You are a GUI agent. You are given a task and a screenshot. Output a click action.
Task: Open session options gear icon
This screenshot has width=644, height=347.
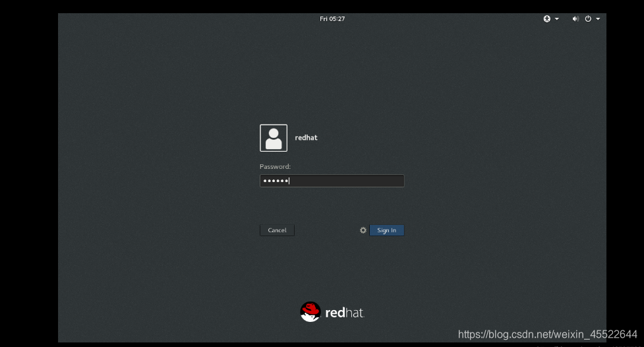click(x=363, y=230)
